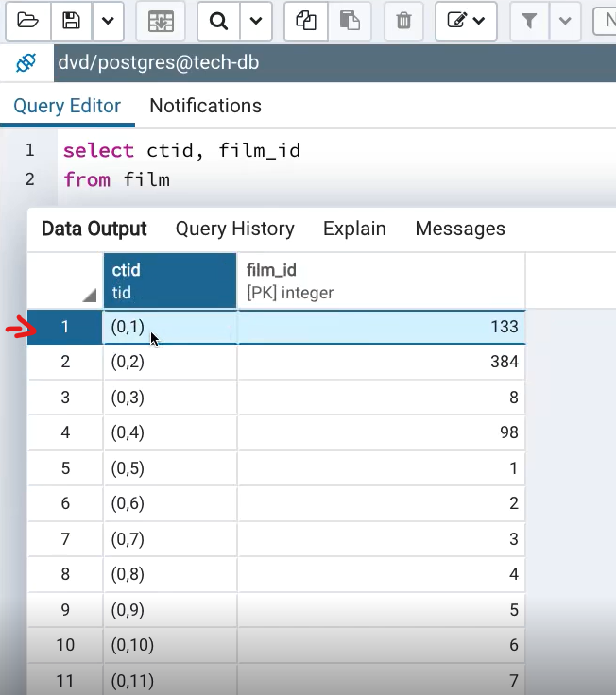The width and height of the screenshot is (616, 695).
Task: Click the film_id column header
Action: (382, 280)
